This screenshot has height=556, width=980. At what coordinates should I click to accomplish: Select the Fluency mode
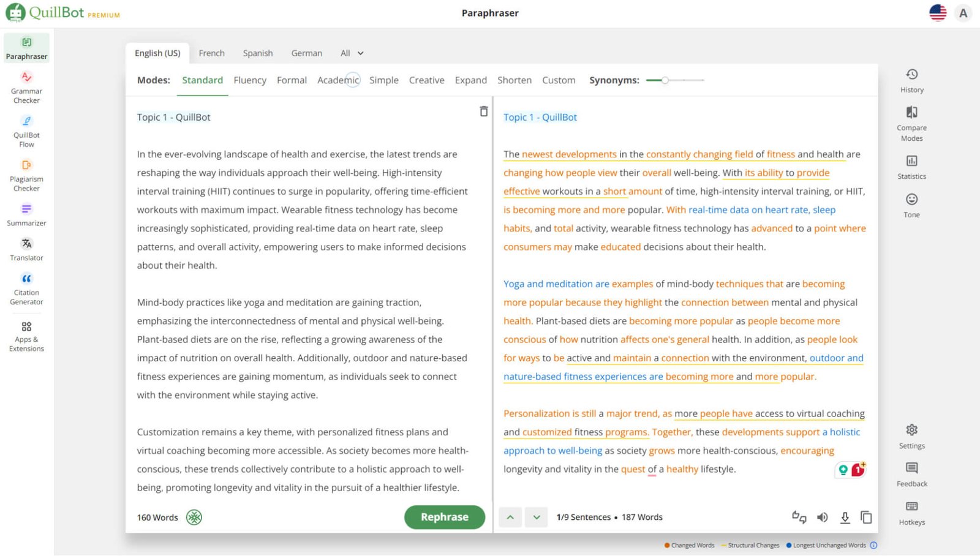[x=250, y=80]
